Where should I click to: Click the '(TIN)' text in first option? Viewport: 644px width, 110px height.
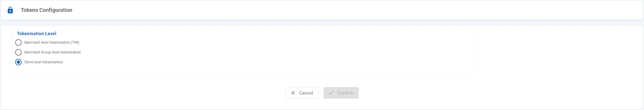pos(75,43)
